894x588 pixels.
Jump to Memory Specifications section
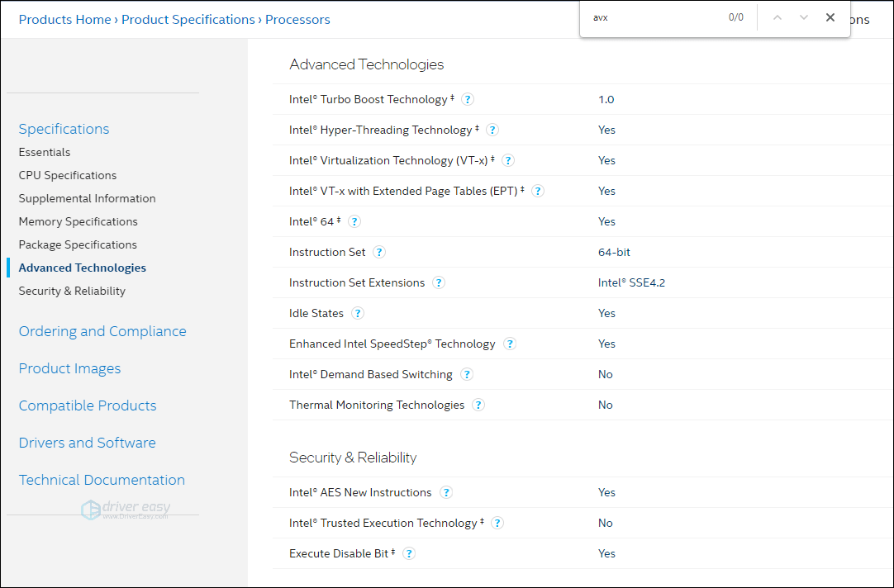click(78, 221)
